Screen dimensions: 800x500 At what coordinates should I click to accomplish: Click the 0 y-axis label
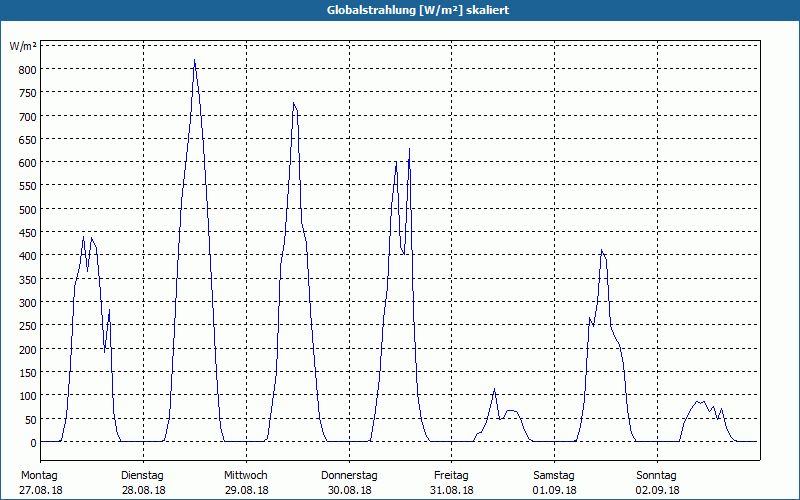pos(33,443)
